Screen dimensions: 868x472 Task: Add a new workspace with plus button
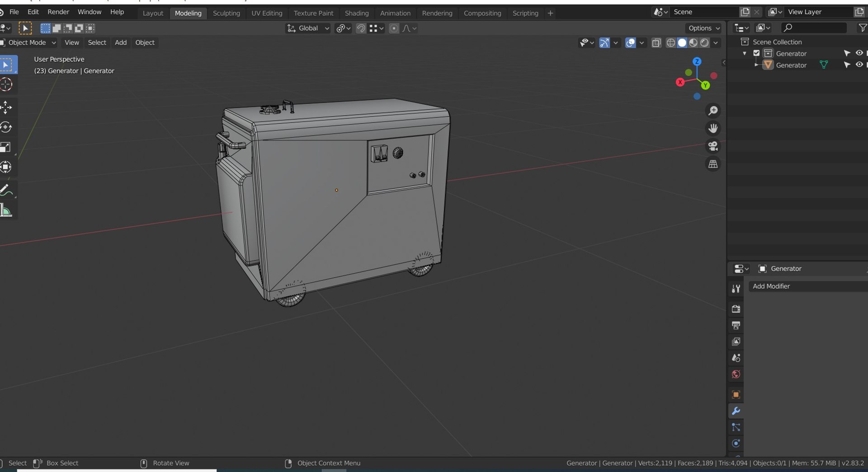point(550,13)
